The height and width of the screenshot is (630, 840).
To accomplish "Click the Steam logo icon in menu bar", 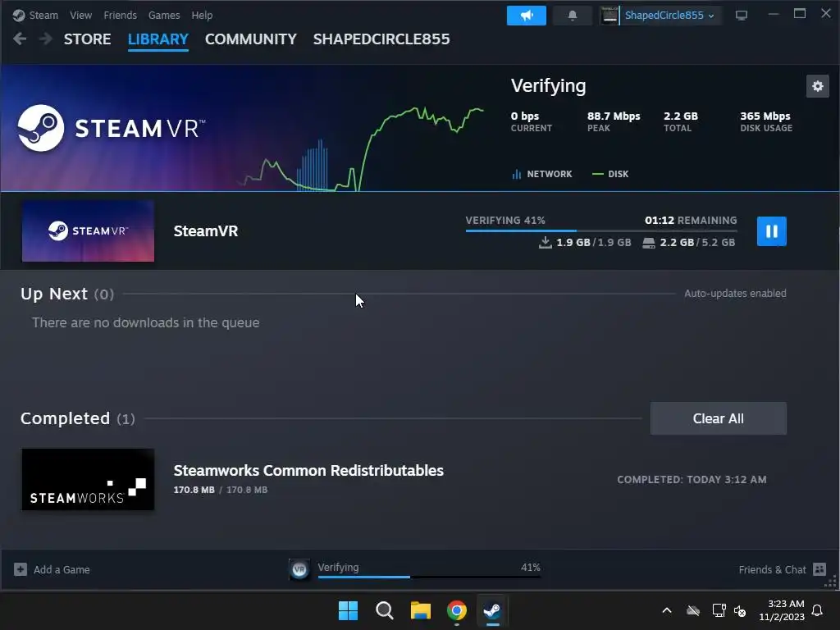I will pyautogui.click(x=19, y=15).
